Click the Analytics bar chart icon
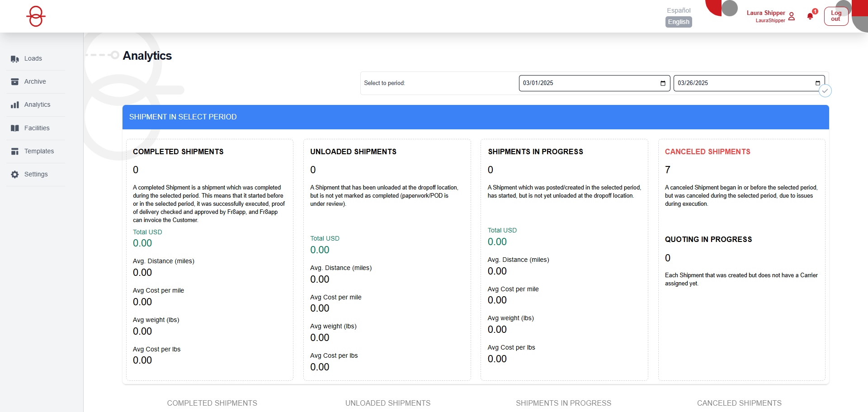The width and height of the screenshot is (868, 412). [x=15, y=105]
